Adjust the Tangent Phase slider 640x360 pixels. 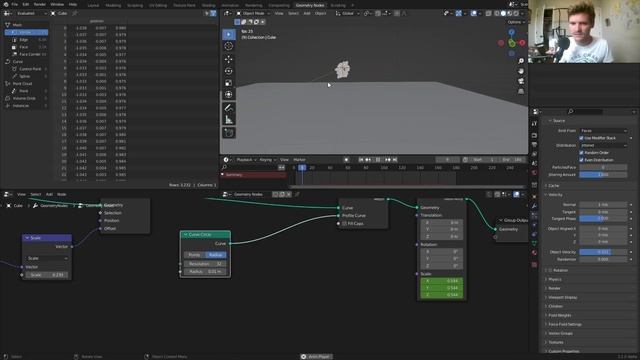click(x=603, y=219)
